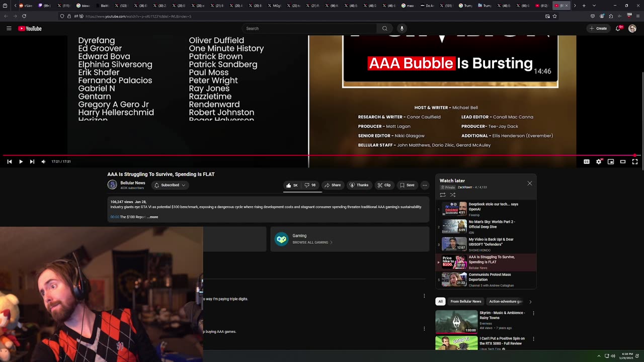This screenshot has width=644, height=362.
Task: Toggle shuffle playlist in Watch later
Action: 453,195
